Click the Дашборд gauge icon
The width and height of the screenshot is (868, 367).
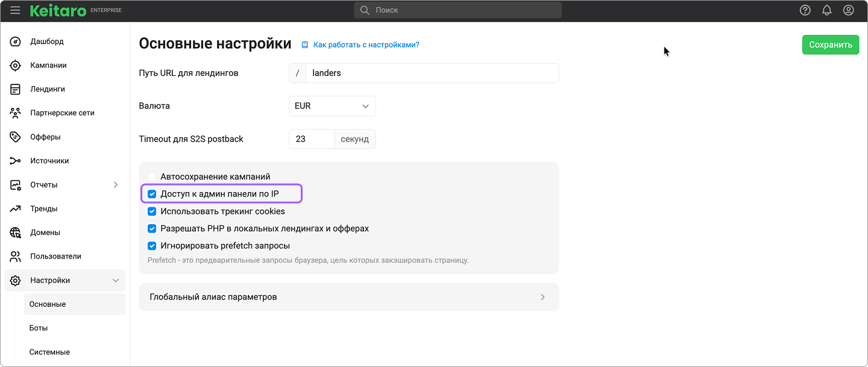pos(16,42)
